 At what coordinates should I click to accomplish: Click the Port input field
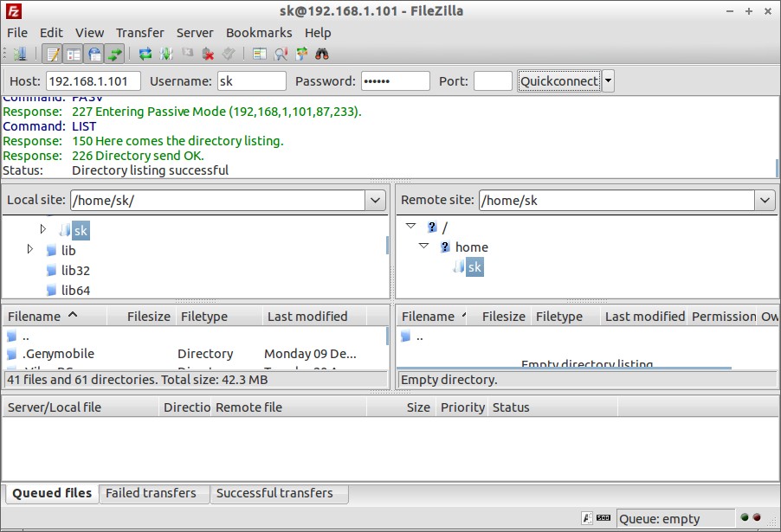click(x=493, y=81)
